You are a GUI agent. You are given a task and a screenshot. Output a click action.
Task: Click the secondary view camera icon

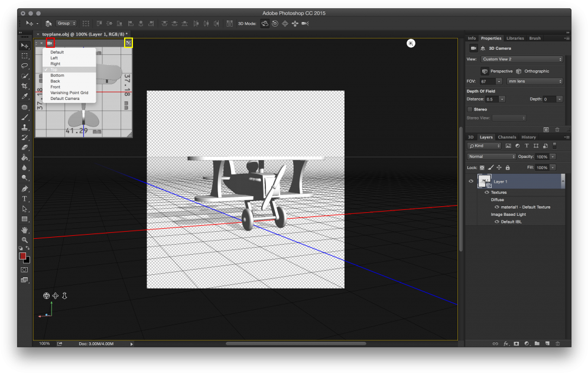[50, 43]
